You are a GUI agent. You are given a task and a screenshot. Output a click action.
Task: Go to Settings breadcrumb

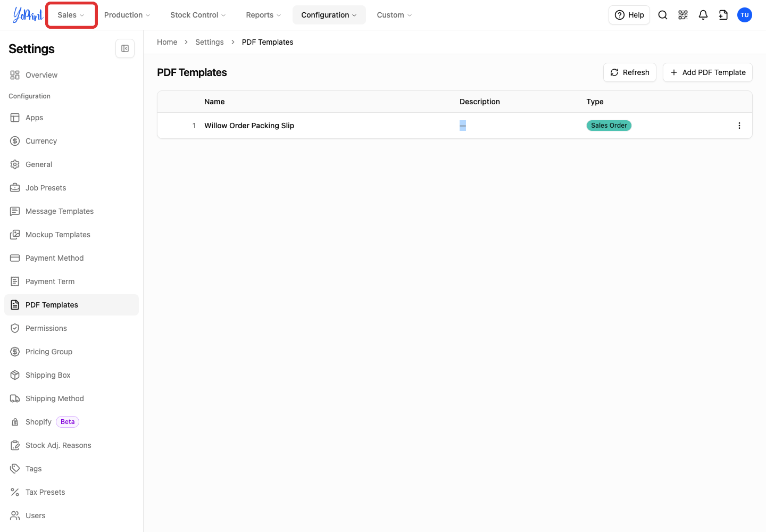pyautogui.click(x=210, y=42)
